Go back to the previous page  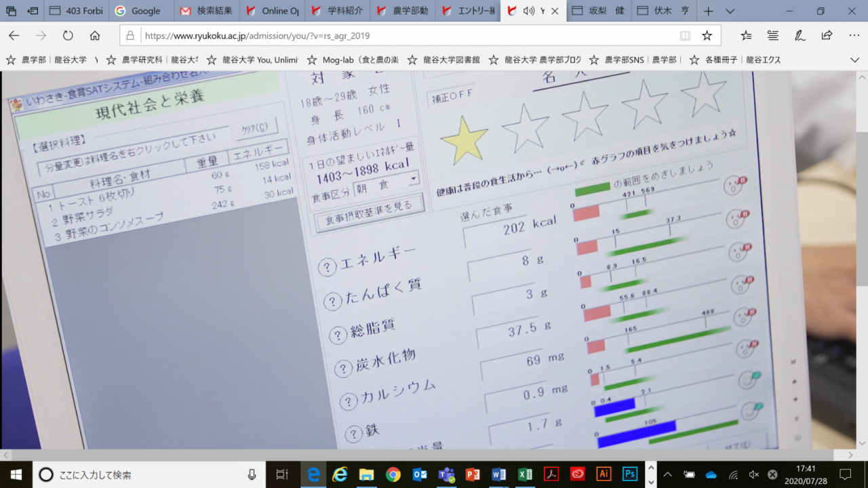click(14, 35)
